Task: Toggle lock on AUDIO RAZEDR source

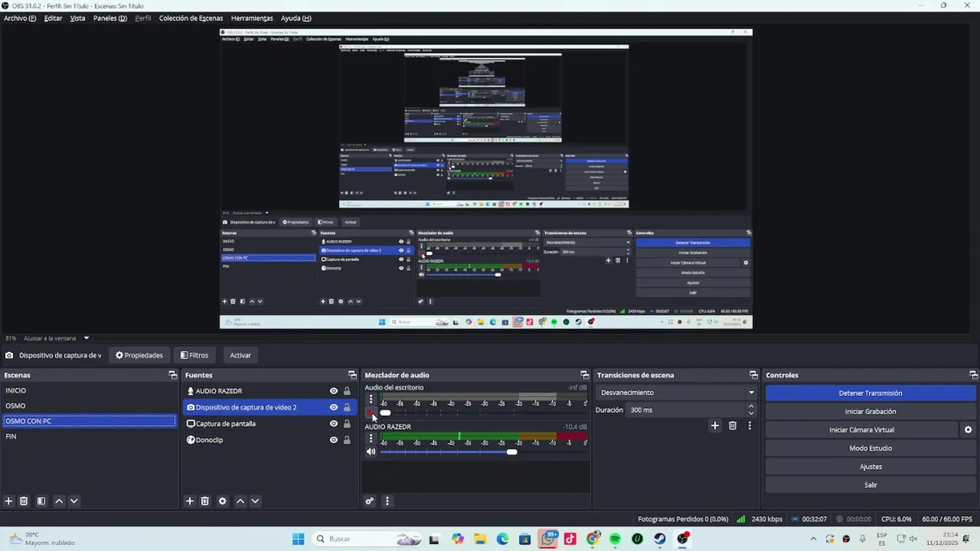Action: click(347, 391)
